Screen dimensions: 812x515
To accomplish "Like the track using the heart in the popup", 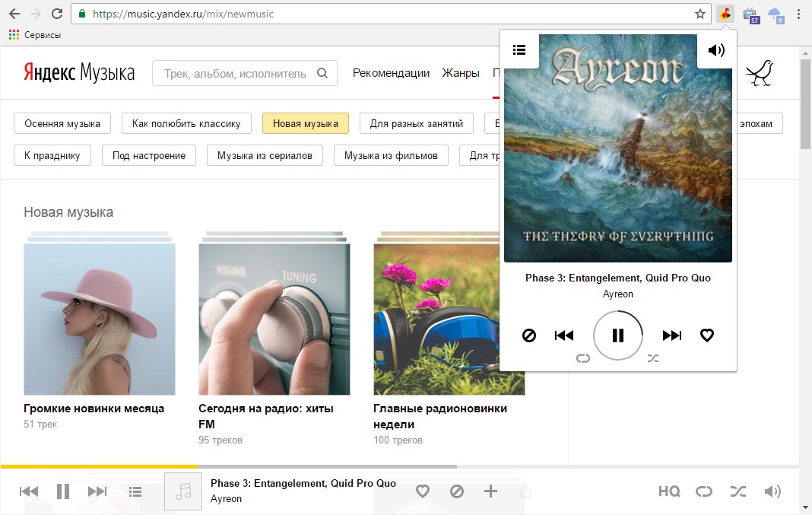I will (x=707, y=335).
